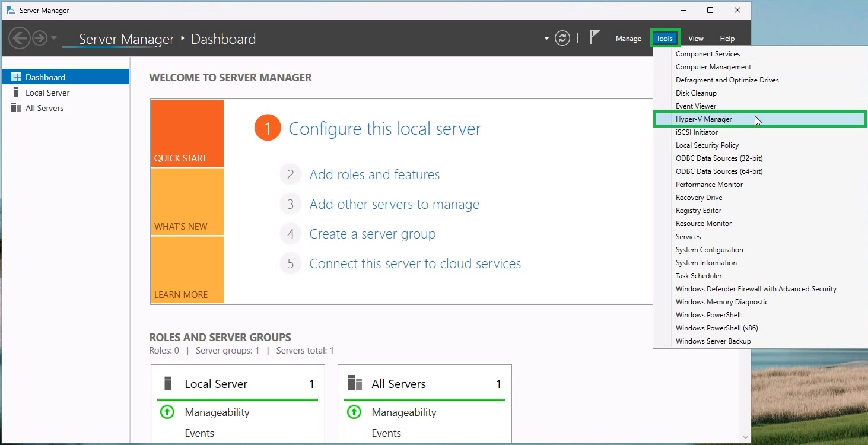Launch Windows PowerShell (x86)

pos(760,328)
